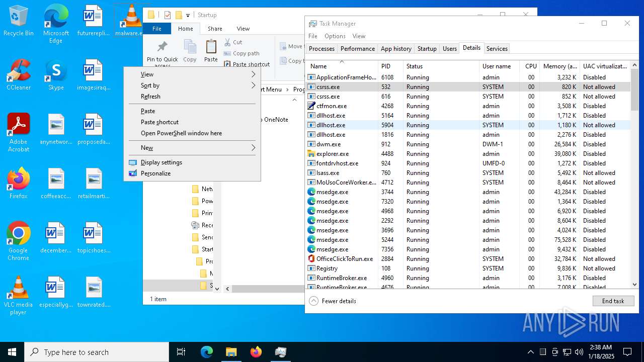Select the futurerepli Word document icon
This screenshot has height=362, width=644.
click(x=93, y=21)
